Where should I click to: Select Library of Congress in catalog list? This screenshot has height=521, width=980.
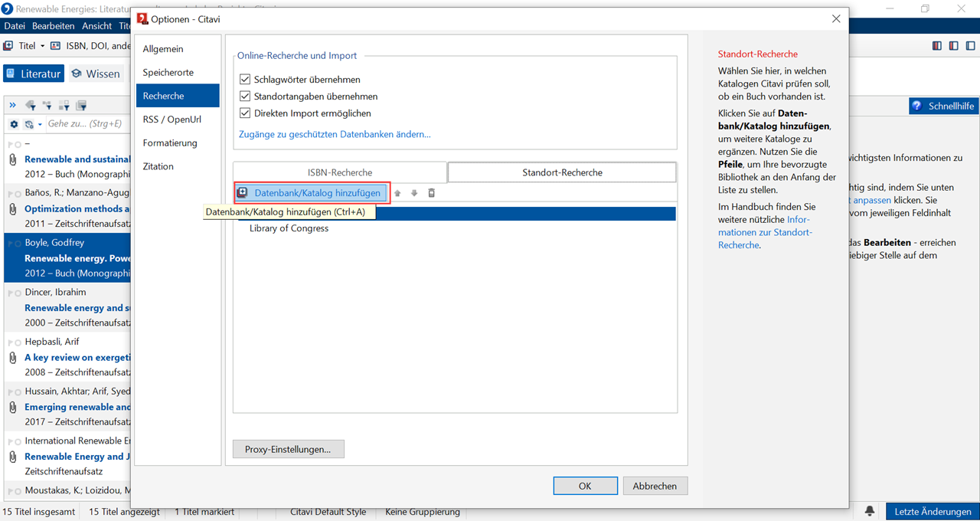(x=289, y=228)
